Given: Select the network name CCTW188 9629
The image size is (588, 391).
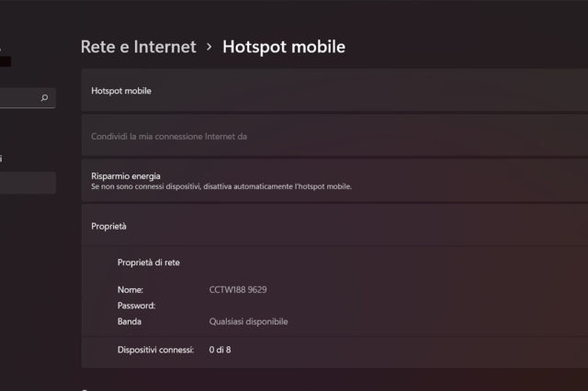Looking at the screenshot, I should point(238,289).
